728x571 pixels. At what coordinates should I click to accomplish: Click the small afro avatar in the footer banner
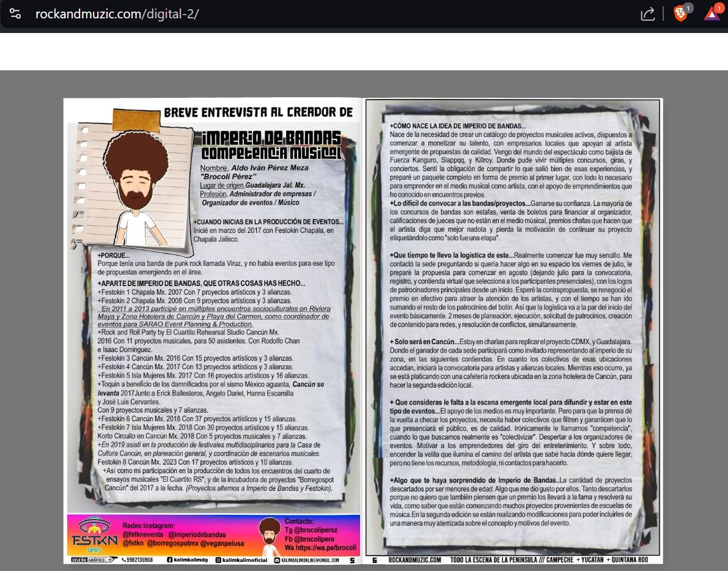click(270, 536)
